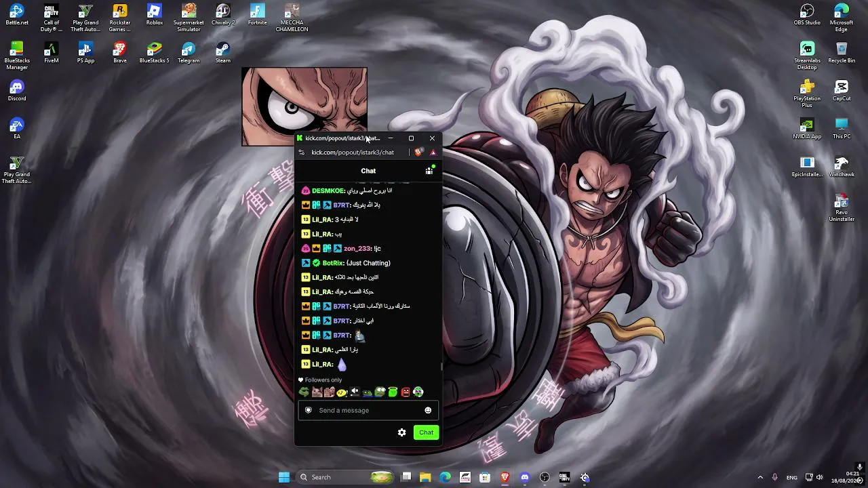Click the shield identity icon in the message box

click(309, 410)
